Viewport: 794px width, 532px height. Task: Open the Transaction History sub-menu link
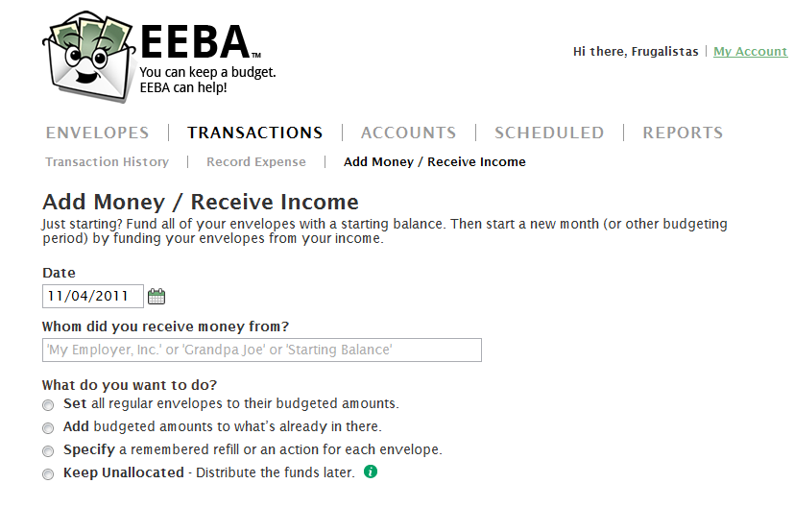click(x=107, y=162)
